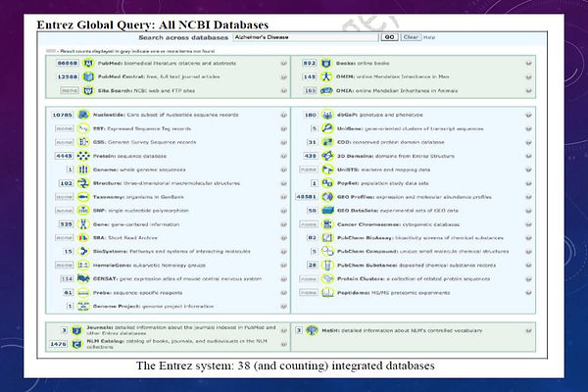Screen dimensions: 588x392
Task: Click the 'PubChem BioAssay:' label text
Action: (365, 238)
